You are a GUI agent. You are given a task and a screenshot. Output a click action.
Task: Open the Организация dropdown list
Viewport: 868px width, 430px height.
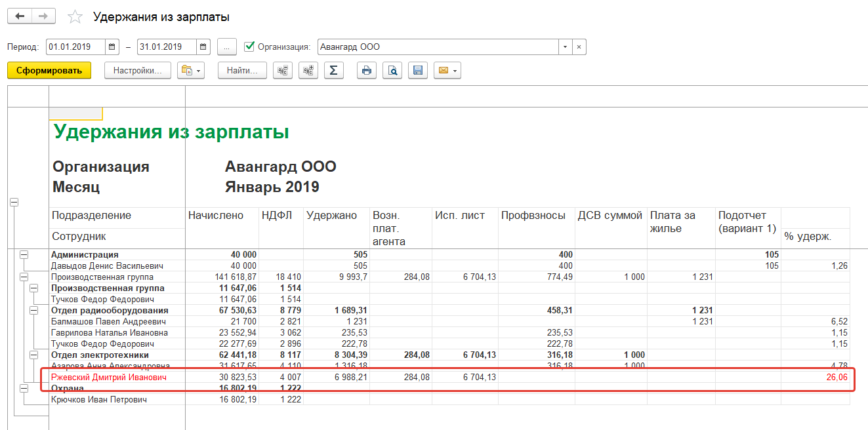pos(565,47)
